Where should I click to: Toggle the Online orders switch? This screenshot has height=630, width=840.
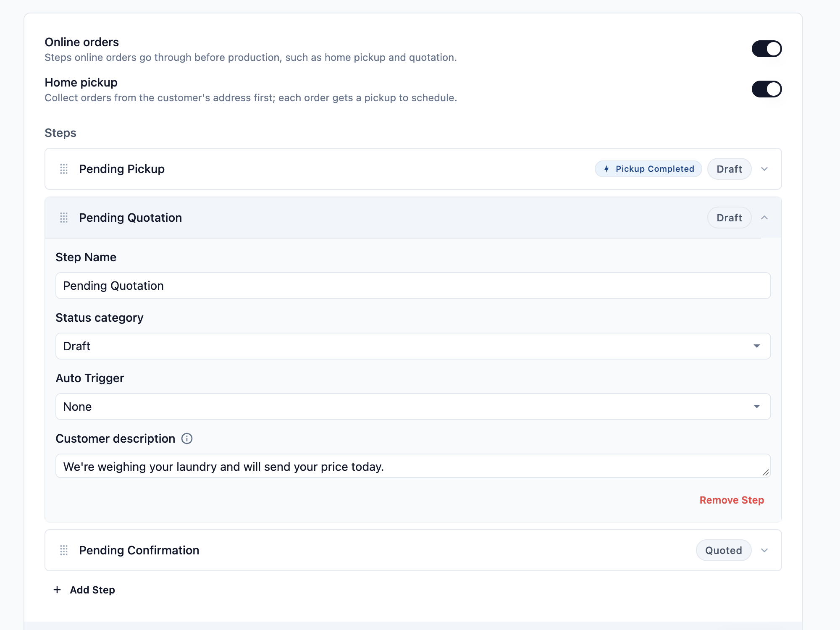[766, 49]
